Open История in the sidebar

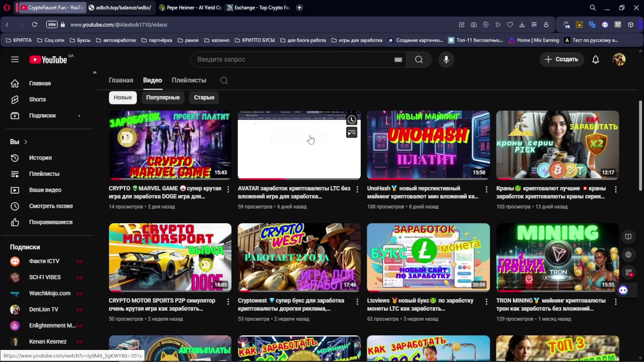coord(40,158)
